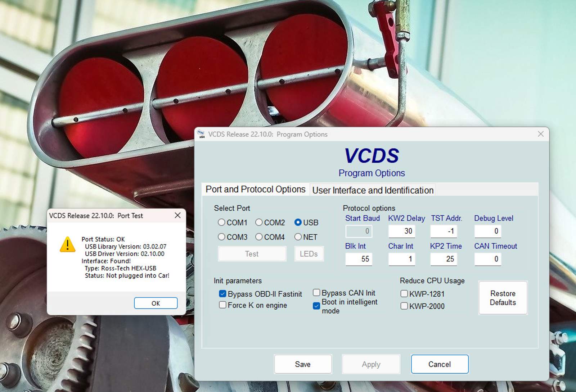This screenshot has height=392, width=576.
Task: Click the Test port button
Action: tap(252, 254)
